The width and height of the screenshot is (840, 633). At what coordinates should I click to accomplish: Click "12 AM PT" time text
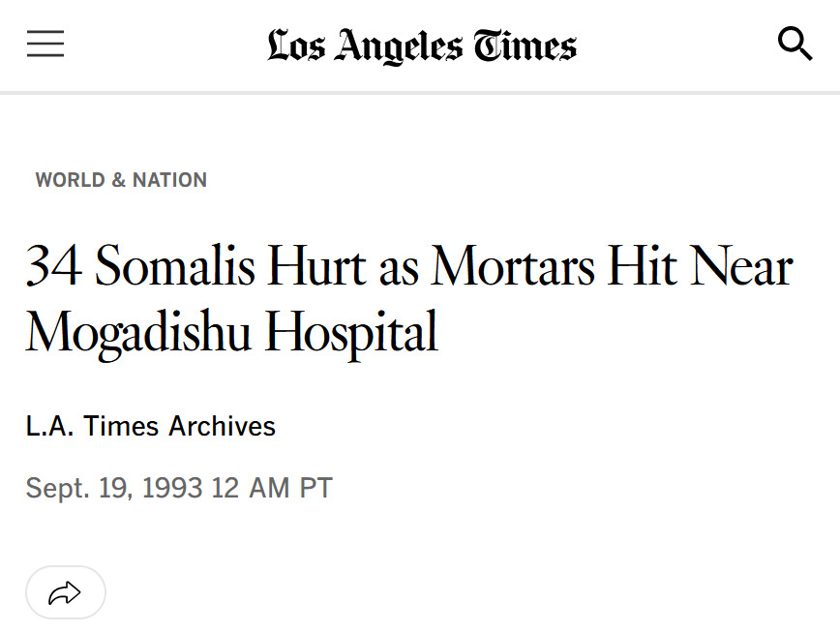coord(272,487)
